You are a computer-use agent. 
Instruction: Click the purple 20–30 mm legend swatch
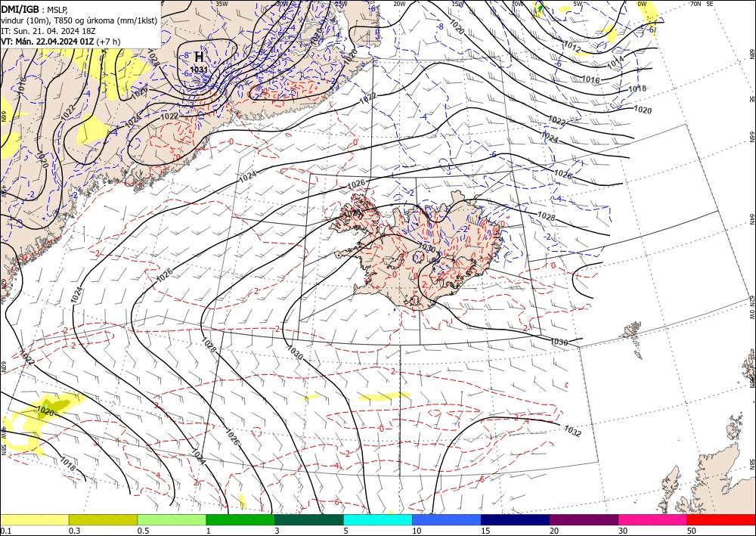coord(584,519)
